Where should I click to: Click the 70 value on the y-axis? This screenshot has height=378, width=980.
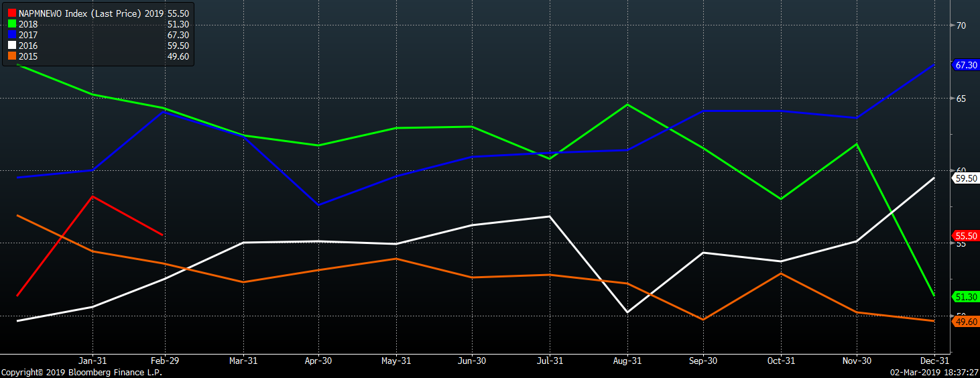point(961,25)
